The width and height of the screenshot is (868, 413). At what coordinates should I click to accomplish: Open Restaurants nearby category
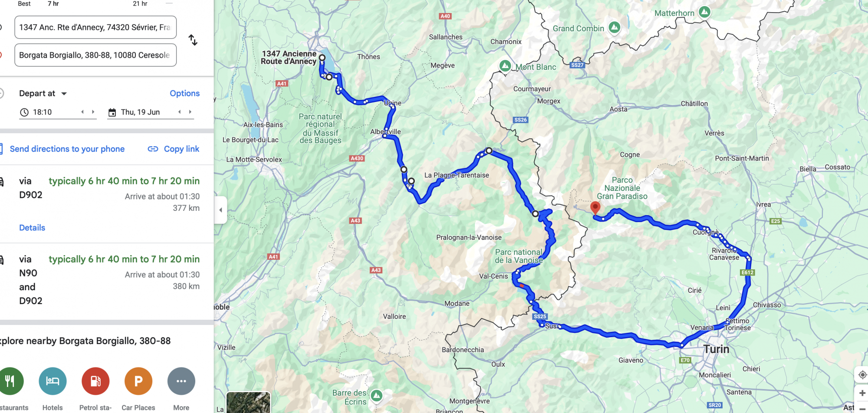click(x=10, y=381)
